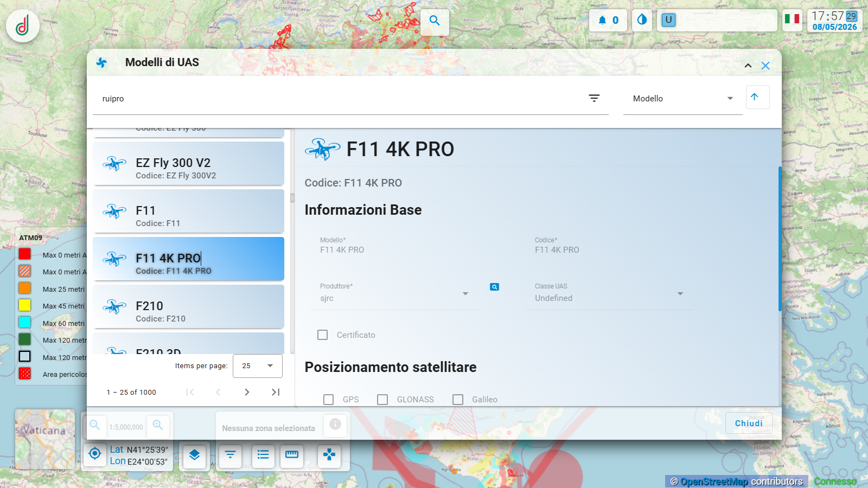Image resolution: width=868 pixels, height=488 pixels.
Task: Click the green Max 120 metri legend swatch
Action: pos(25,339)
